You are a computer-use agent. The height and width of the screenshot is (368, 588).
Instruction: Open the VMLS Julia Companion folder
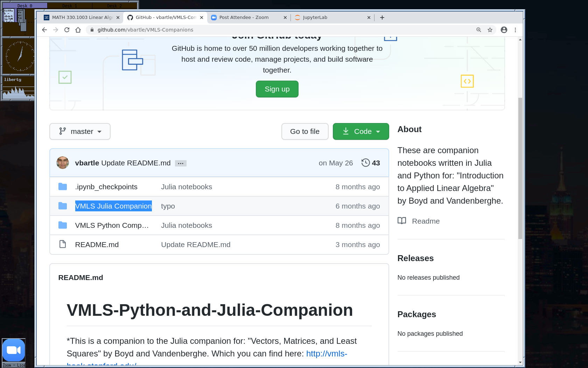coord(113,206)
